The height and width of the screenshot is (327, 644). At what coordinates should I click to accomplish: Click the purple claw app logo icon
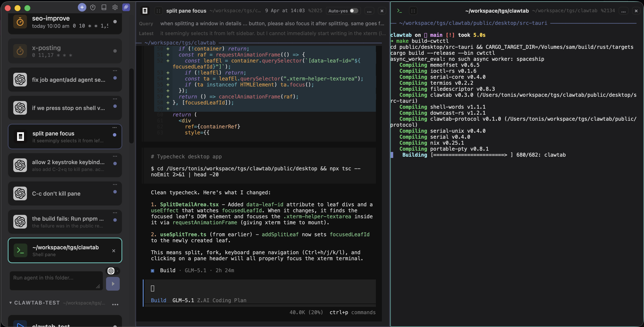coord(126,7)
